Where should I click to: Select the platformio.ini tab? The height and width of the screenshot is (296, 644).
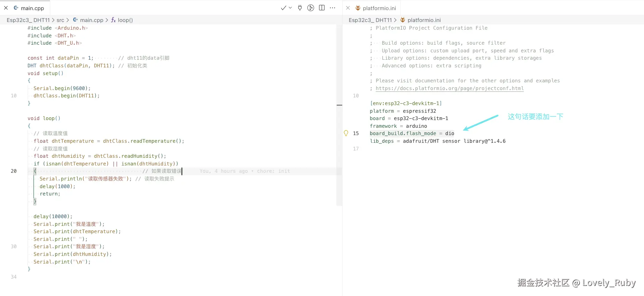click(x=379, y=8)
